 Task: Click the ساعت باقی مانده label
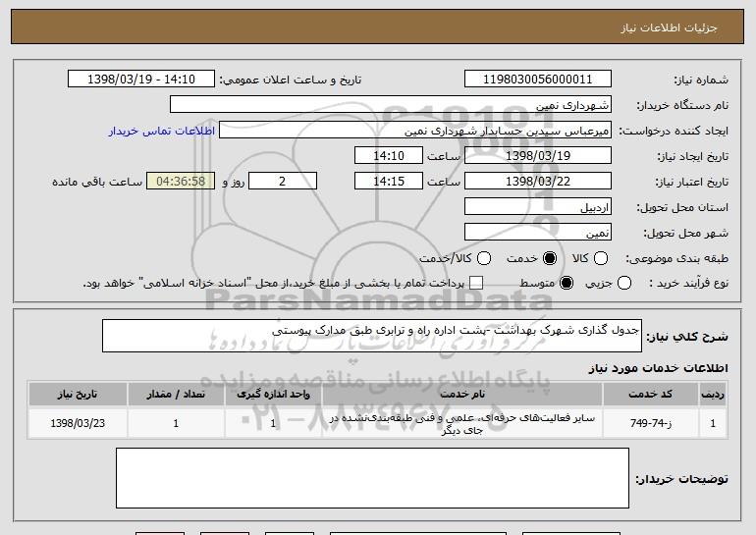pos(97,182)
